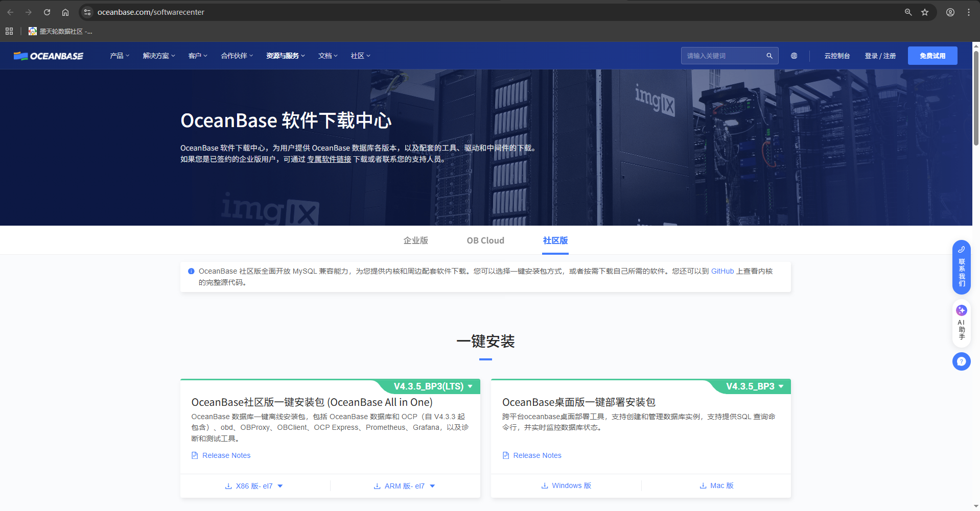Open the globe language switcher icon
The image size is (980, 511).
pyautogui.click(x=794, y=56)
